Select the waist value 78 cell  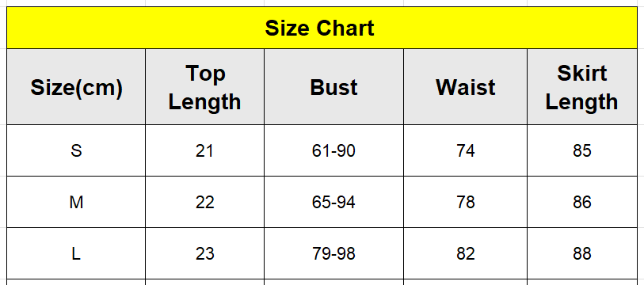coord(465,202)
